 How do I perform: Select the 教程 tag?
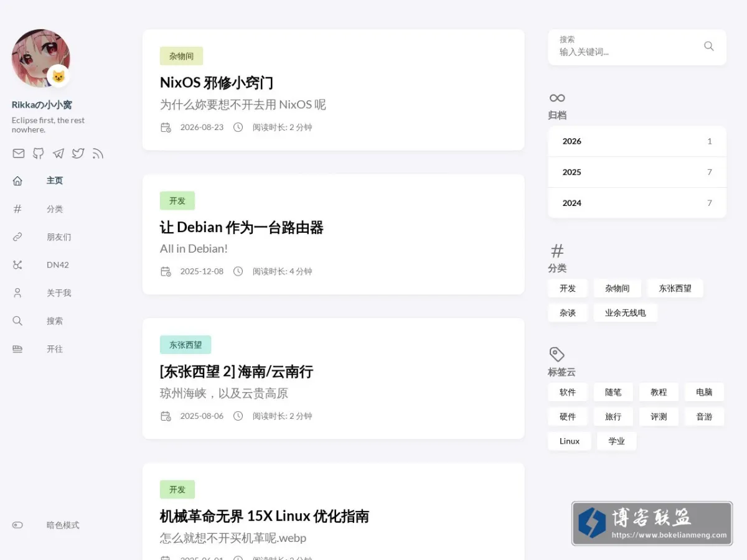coord(659,392)
